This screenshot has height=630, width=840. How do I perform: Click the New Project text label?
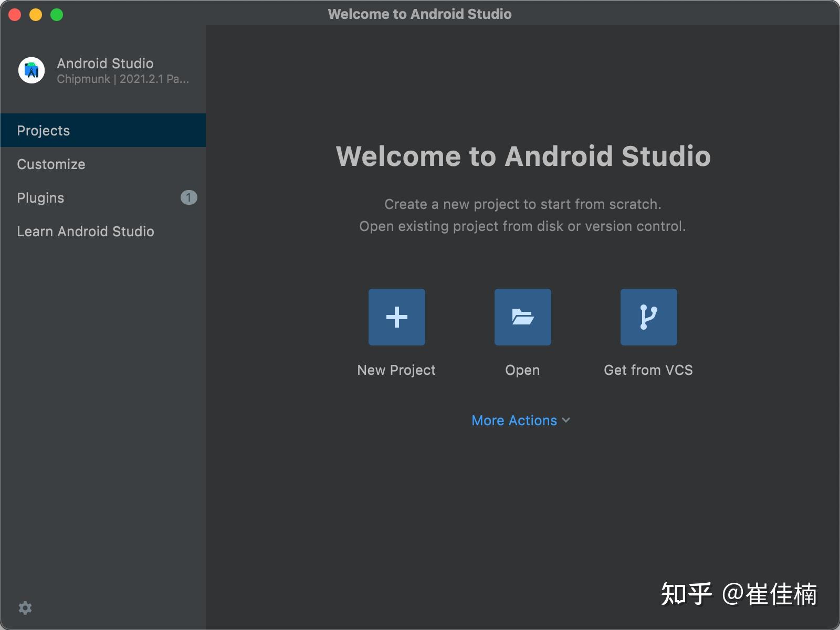[x=396, y=370]
